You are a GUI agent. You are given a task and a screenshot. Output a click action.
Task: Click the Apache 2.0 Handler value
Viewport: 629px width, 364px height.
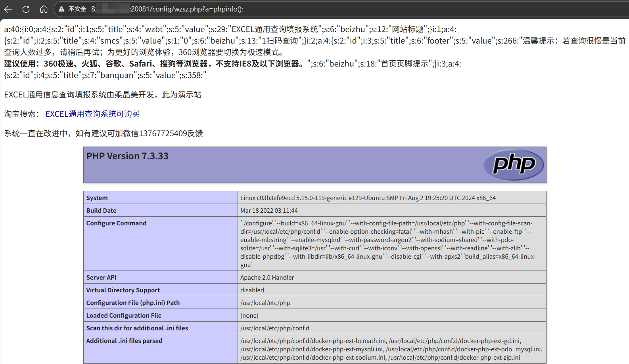click(x=267, y=277)
